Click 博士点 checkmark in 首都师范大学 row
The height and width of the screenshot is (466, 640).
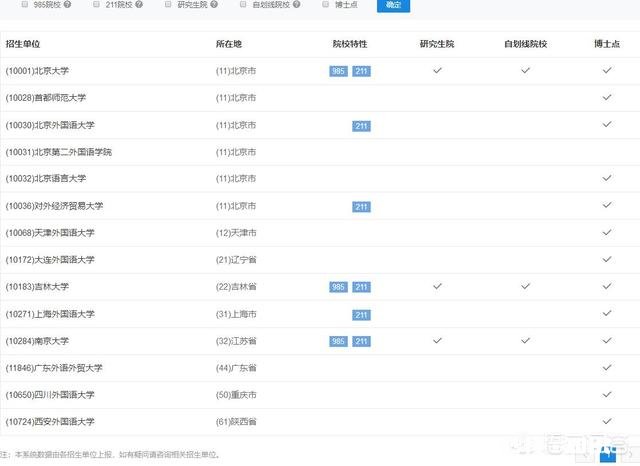pyautogui.click(x=607, y=98)
